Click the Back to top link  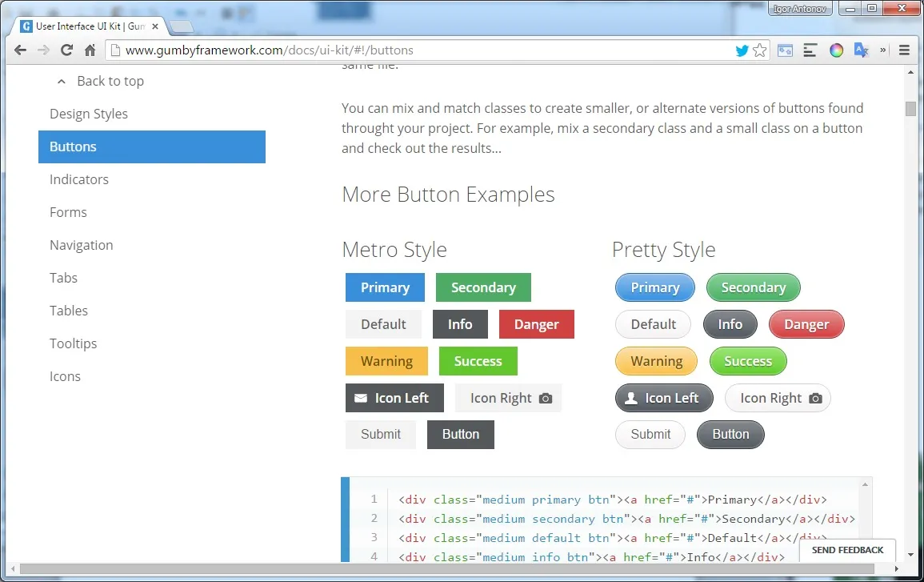tap(110, 82)
